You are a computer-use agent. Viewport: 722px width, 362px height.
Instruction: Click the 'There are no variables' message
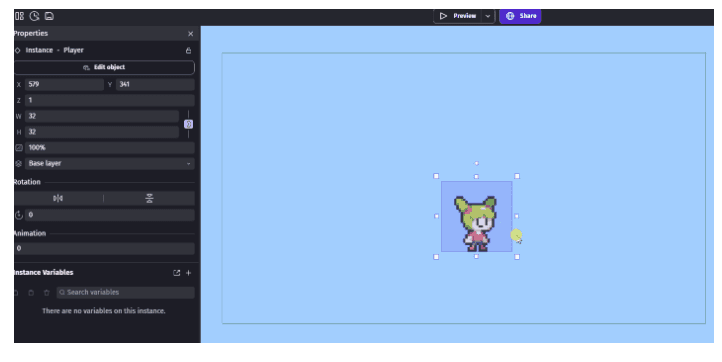104,311
